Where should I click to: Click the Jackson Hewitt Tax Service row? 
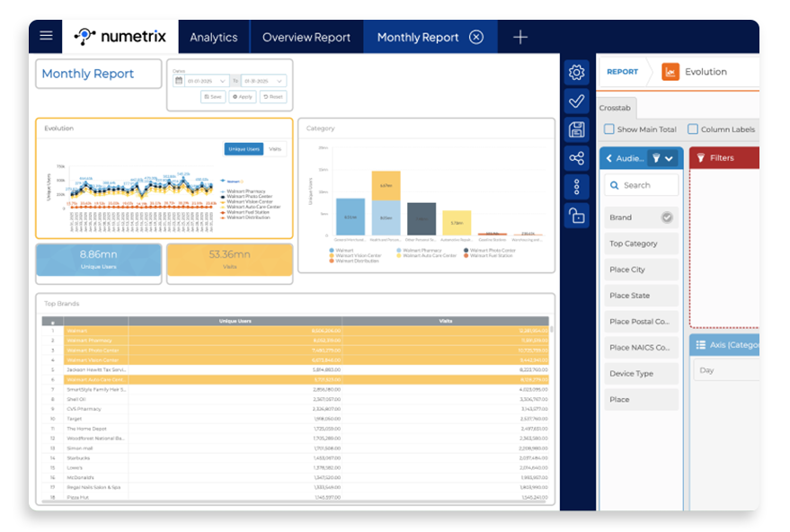296,369
